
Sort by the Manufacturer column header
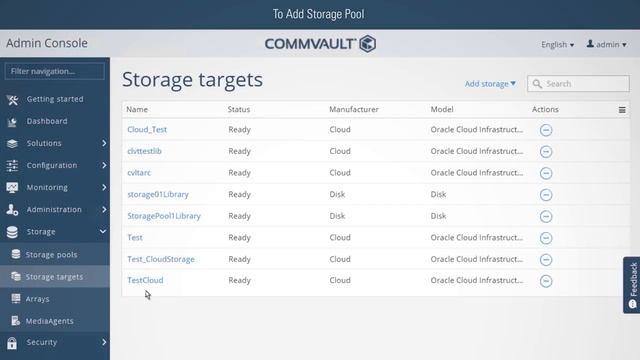[x=354, y=109]
